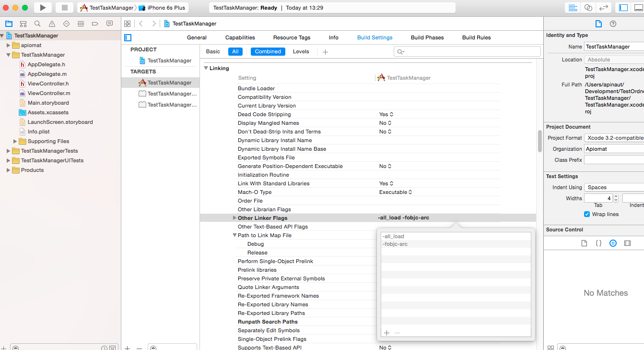This screenshot has width=644, height=350.
Task: Go forward in editor history
Action: click(x=153, y=24)
